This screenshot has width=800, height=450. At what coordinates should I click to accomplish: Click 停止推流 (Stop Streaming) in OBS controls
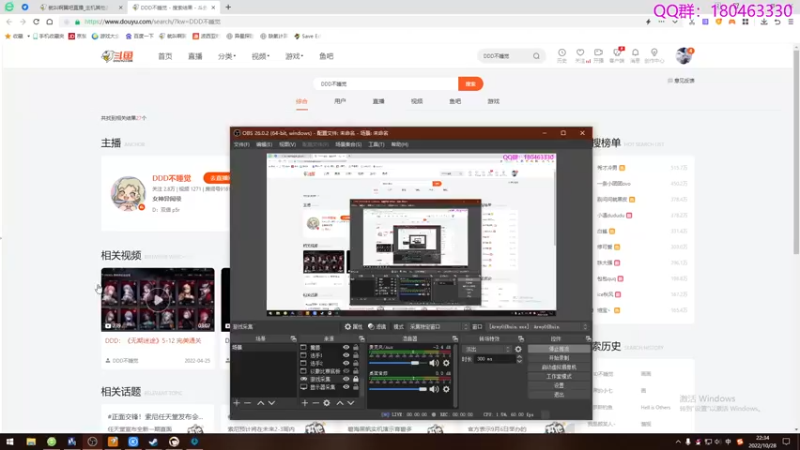coord(559,349)
